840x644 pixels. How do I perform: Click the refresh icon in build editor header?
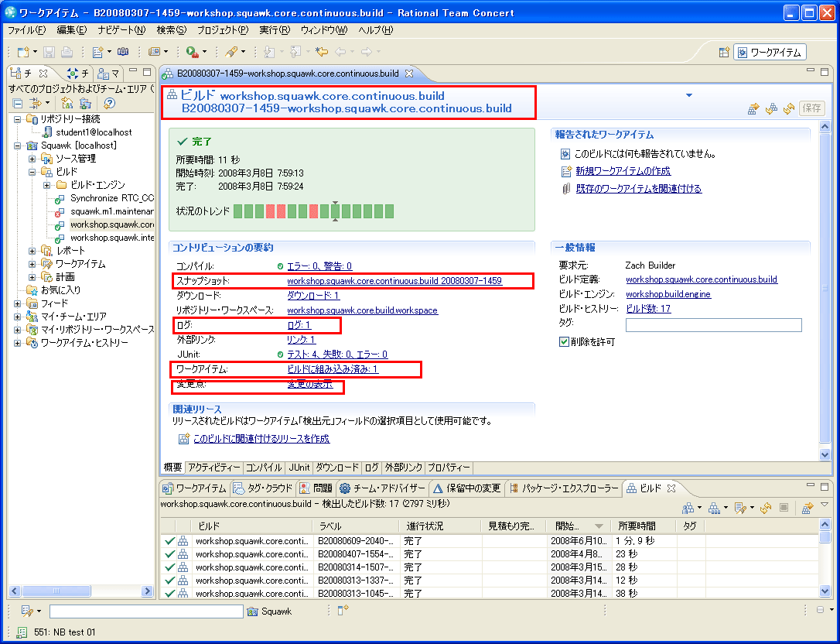tap(789, 109)
